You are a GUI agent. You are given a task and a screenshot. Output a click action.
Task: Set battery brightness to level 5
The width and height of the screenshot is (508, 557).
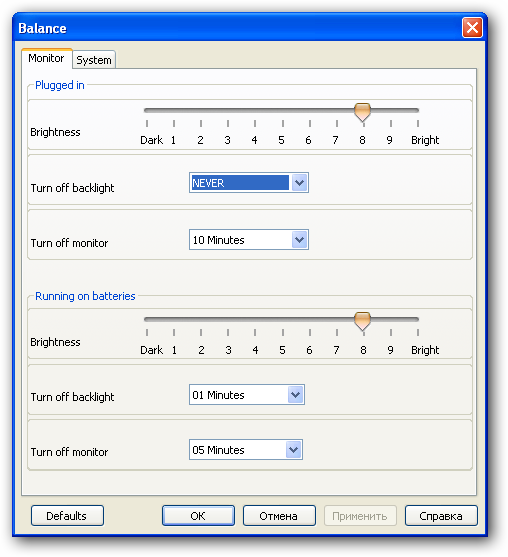[x=283, y=319]
